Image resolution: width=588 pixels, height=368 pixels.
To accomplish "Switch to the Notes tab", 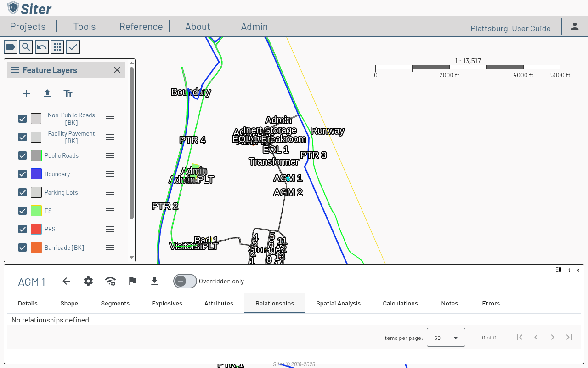I will click(x=450, y=303).
